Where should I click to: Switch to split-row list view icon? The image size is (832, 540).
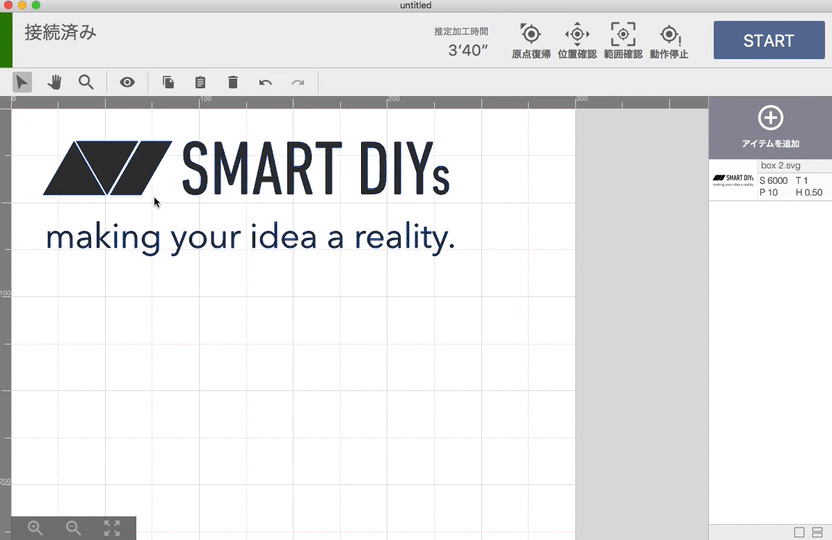817,532
